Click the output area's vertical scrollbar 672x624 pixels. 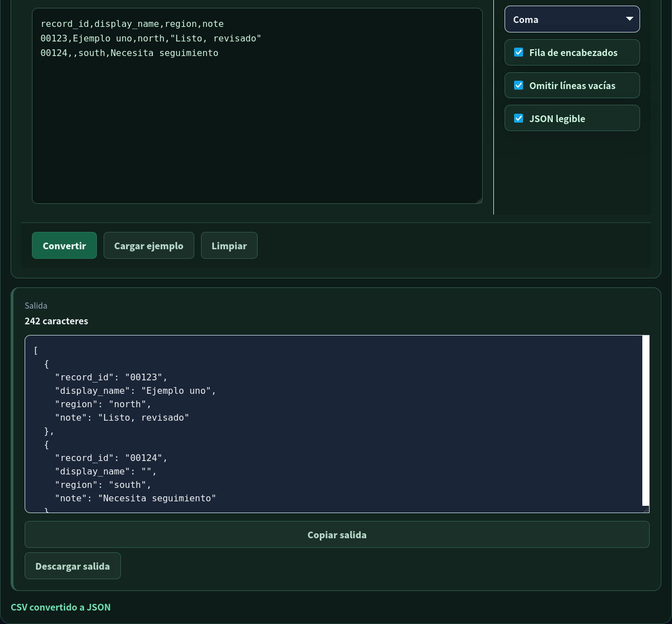click(x=646, y=420)
